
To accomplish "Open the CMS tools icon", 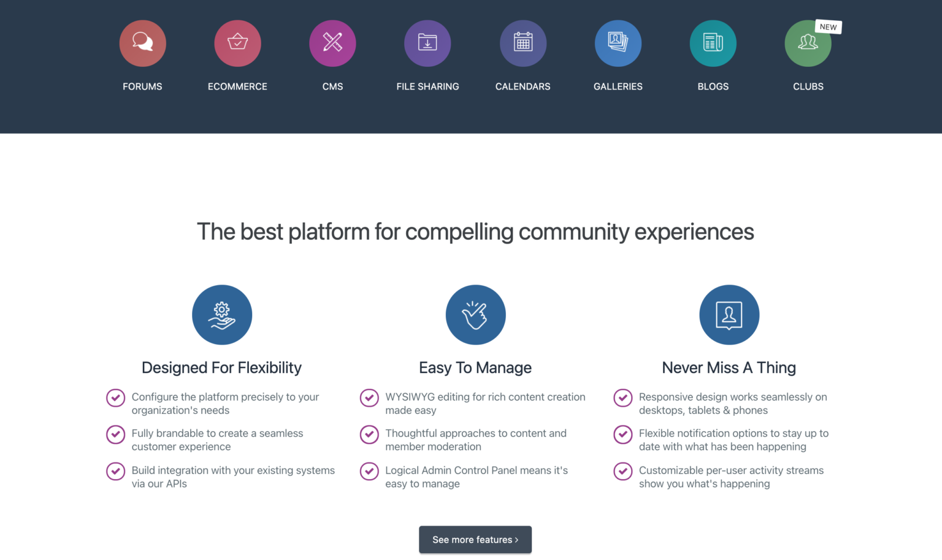I will click(332, 43).
